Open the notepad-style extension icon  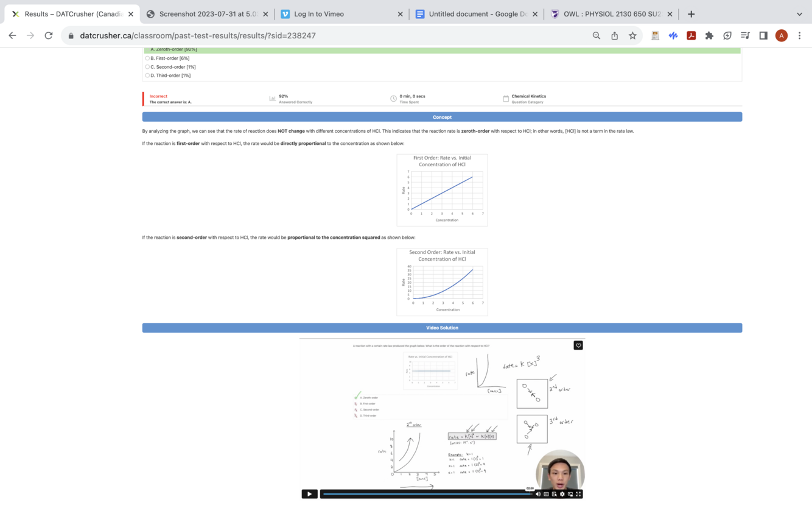pos(655,35)
